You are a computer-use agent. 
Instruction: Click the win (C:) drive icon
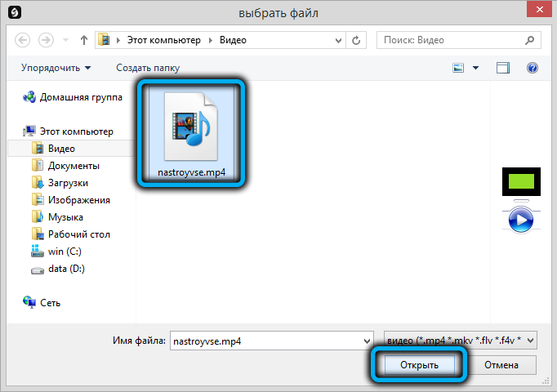click(x=38, y=251)
